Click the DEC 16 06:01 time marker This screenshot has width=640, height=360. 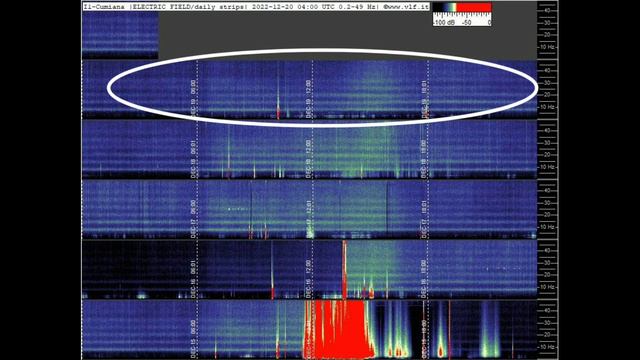point(193,278)
